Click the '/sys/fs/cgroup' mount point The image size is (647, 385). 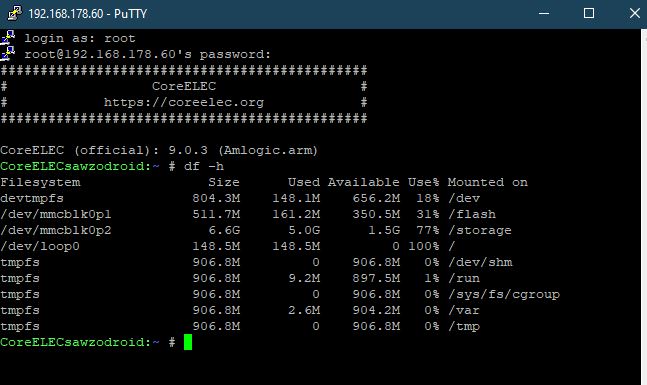504,295
